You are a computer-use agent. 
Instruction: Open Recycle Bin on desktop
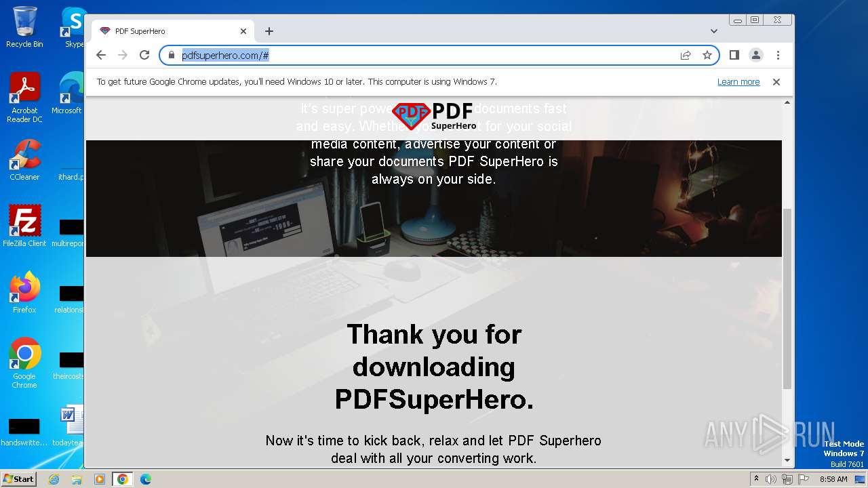coord(24,27)
